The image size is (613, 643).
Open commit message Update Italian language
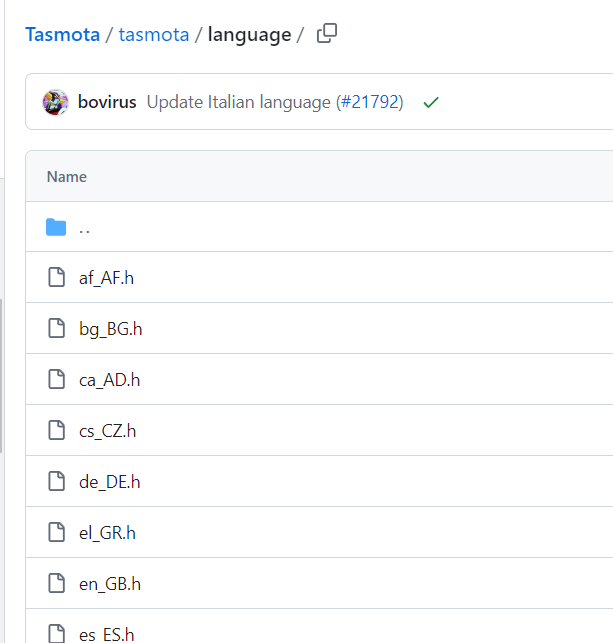(x=239, y=102)
